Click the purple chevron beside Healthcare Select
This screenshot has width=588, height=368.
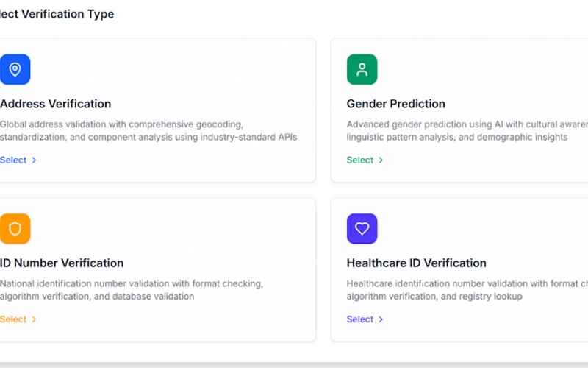coord(381,319)
